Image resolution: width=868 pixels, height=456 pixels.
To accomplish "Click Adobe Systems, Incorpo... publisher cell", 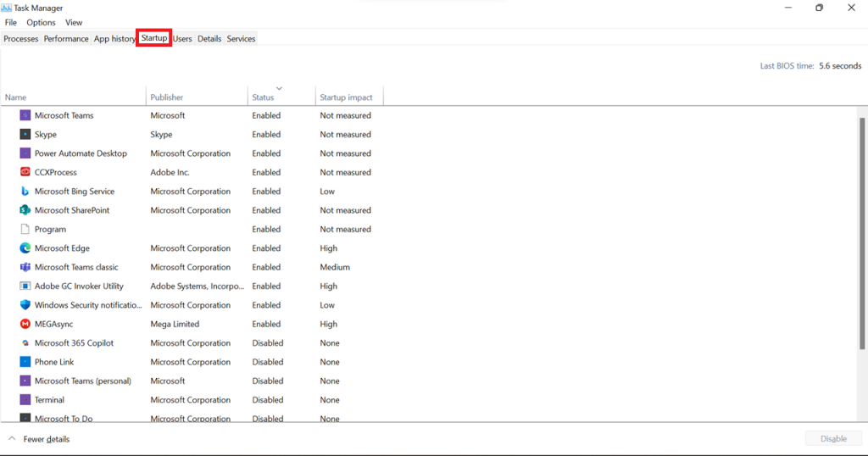I will point(197,286).
